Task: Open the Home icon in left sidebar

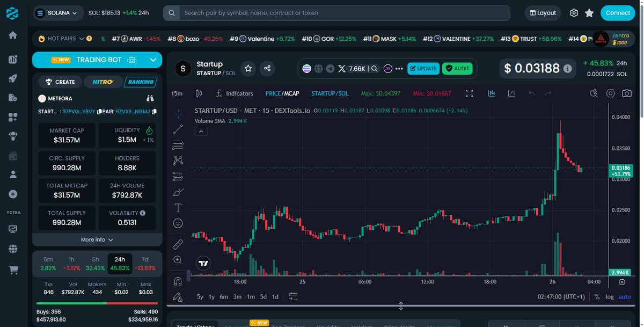Action: (13, 35)
